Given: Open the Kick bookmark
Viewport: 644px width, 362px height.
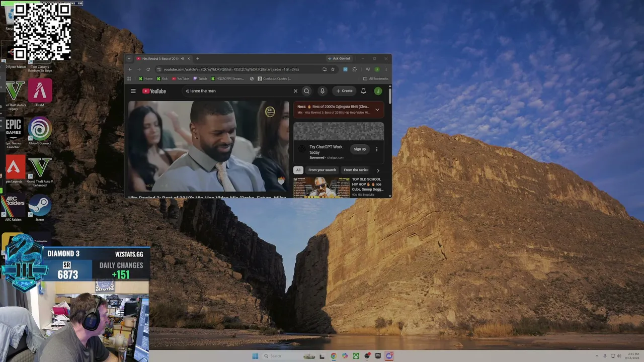Looking at the screenshot, I should pos(163,78).
